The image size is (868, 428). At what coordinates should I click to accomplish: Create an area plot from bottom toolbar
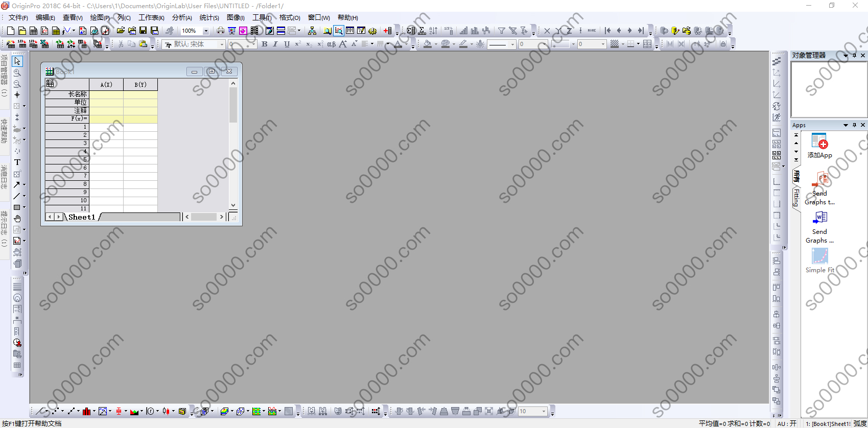click(x=134, y=411)
